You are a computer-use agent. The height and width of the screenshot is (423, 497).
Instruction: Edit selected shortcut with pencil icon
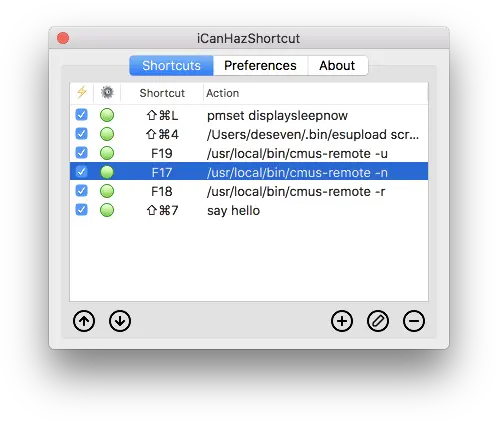[378, 321]
